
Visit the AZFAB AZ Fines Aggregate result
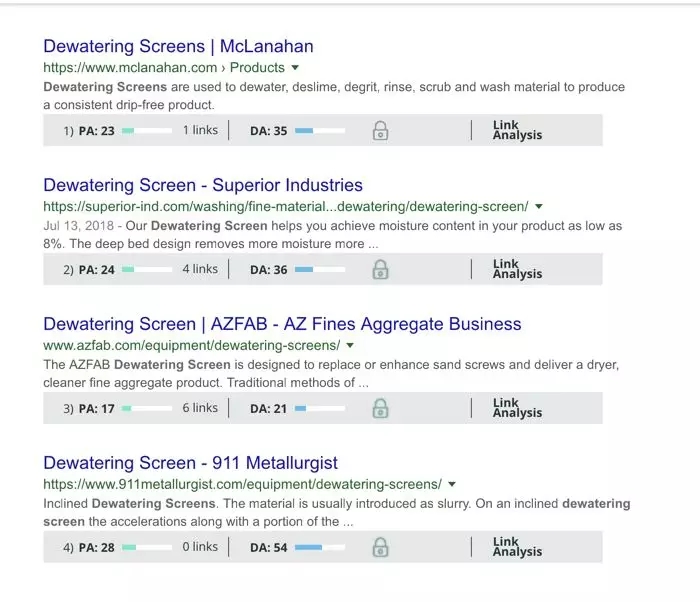tap(282, 324)
